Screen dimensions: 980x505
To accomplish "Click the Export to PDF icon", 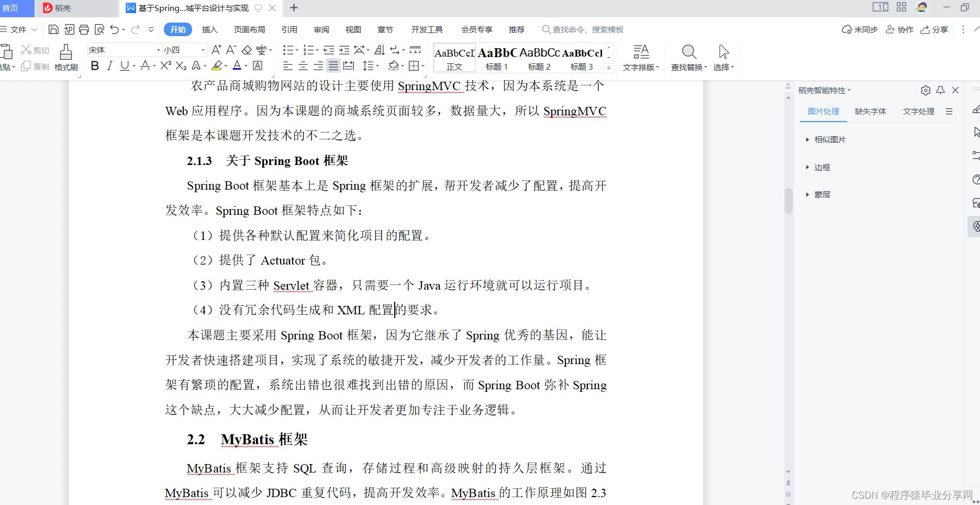I will tap(69, 29).
